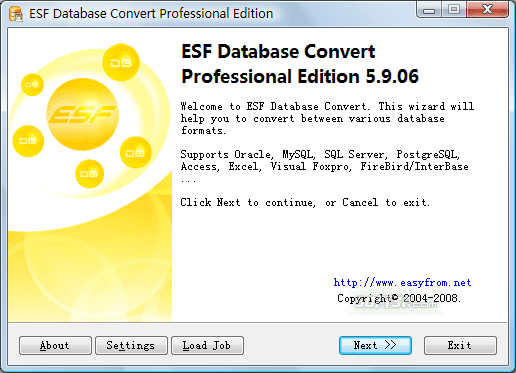Click the Load Job button

tap(207, 345)
